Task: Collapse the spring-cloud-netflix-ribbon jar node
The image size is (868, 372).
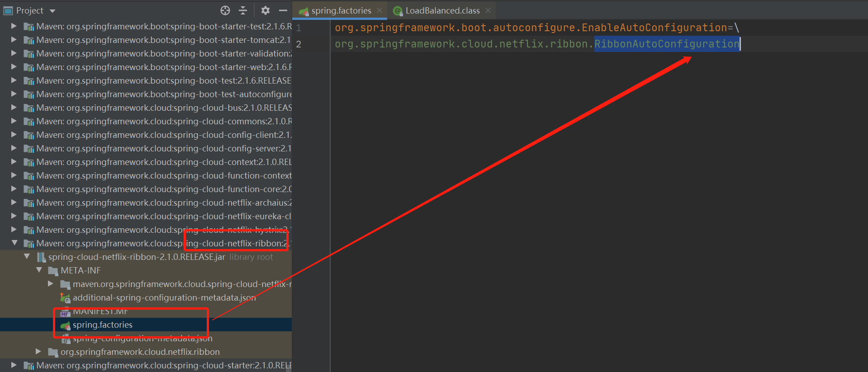Action: click(x=27, y=257)
